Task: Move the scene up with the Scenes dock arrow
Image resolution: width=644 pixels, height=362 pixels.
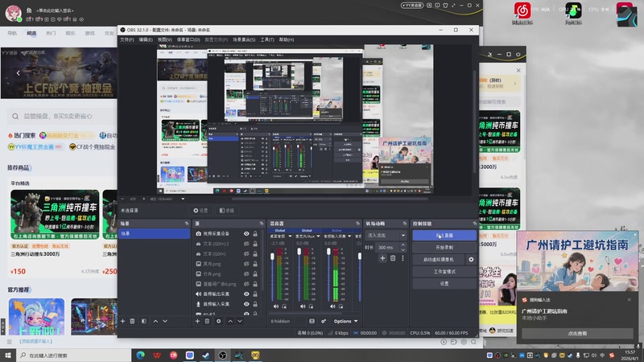Action: pyautogui.click(x=155, y=321)
